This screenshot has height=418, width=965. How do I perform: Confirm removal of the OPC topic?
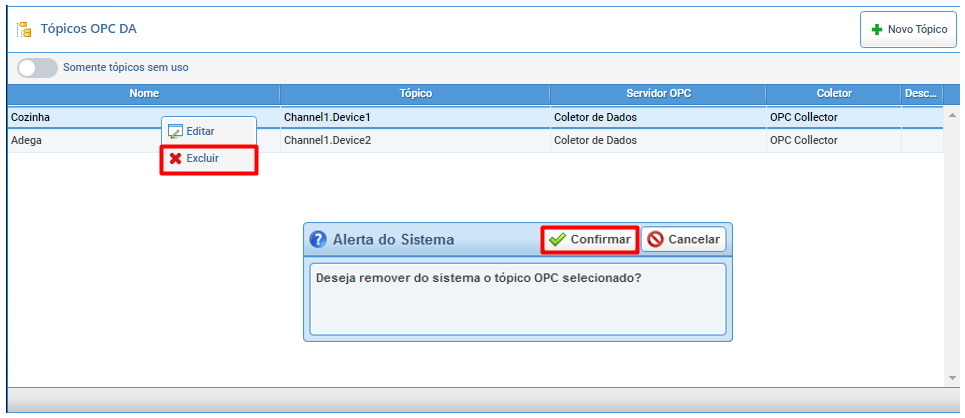tap(590, 239)
